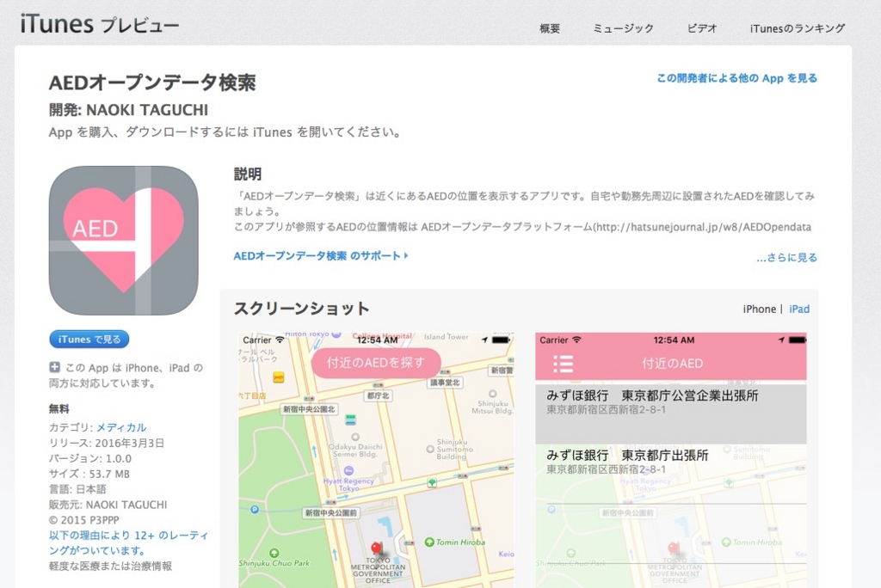Click the developer name NAOKI TAGUCHI heading

tap(129, 110)
